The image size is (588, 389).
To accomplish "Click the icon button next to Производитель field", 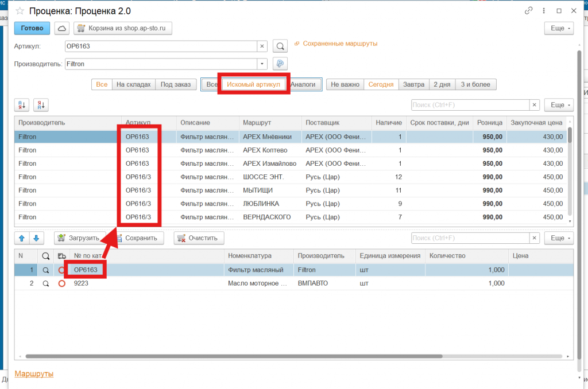I will point(279,64).
